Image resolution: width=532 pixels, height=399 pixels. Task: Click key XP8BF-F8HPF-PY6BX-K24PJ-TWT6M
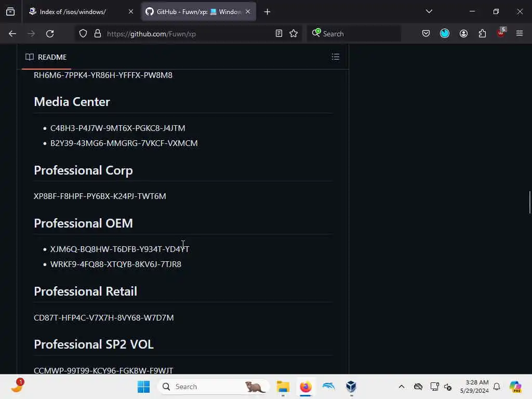100,196
